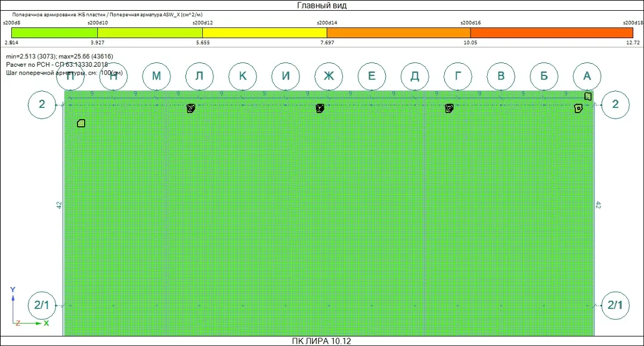Screen dimensions: 644x346
Task: Click the green s200d8 legend color band
Action: pos(55,33)
